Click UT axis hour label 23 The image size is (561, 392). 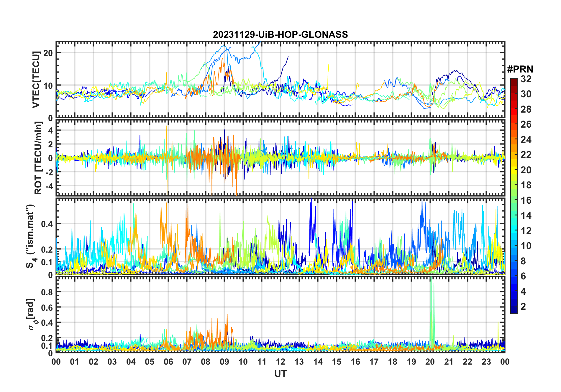coord(486,362)
